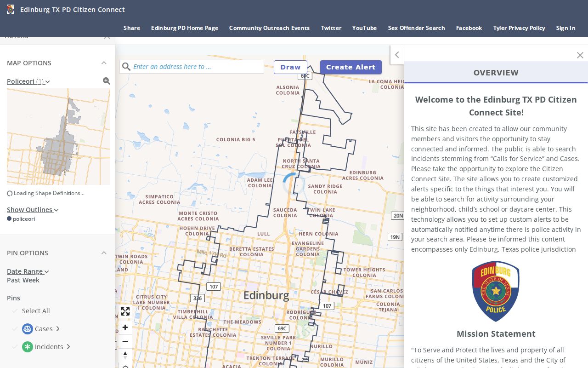This screenshot has width=588, height=368.
Task: Open the Show Outlines dropdown
Action: [x=33, y=210]
